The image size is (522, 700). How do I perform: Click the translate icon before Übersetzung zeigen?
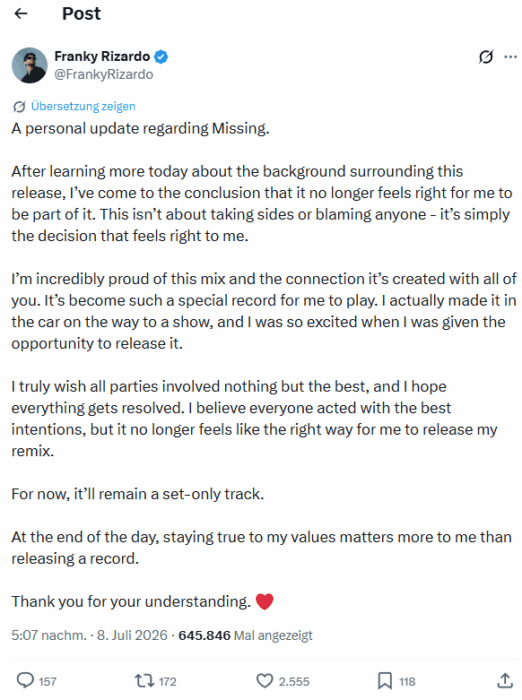[19, 107]
